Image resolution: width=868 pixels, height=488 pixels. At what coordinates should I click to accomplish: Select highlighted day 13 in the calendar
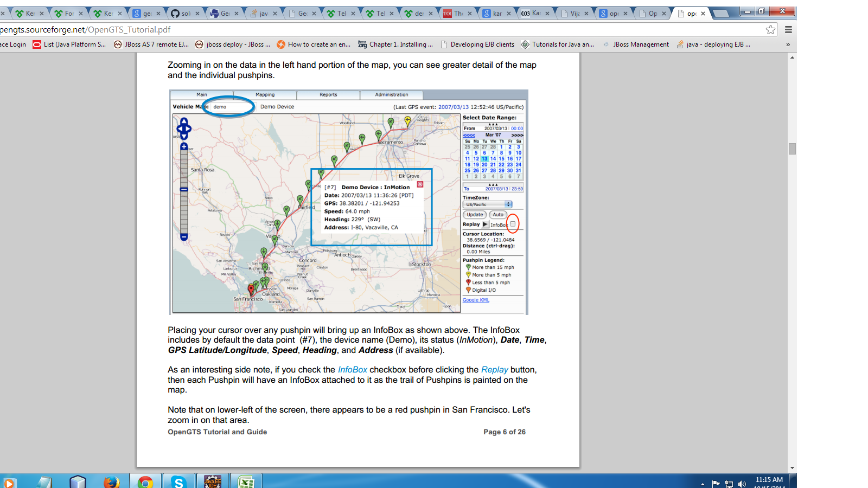tap(484, 159)
